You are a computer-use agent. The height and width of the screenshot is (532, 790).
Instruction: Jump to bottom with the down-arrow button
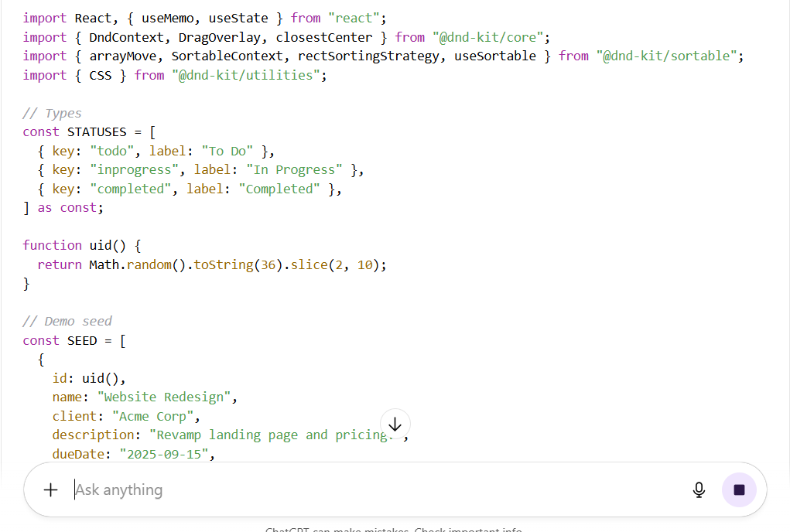click(x=395, y=425)
